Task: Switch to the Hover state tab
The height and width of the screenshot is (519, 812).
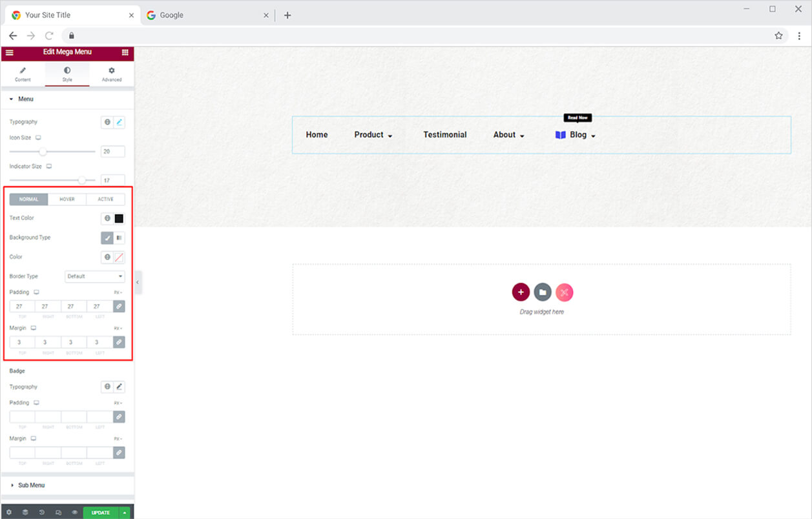Action: click(x=67, y=199)
